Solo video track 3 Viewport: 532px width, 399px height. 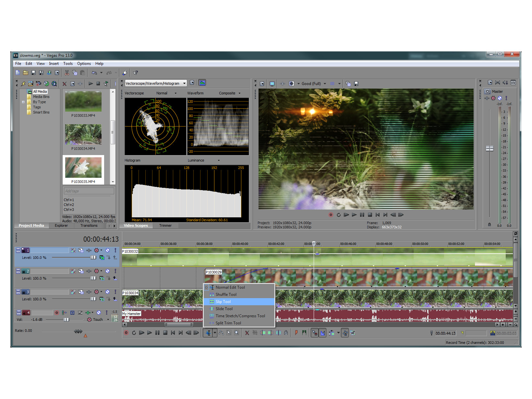[x=115, y=292]
